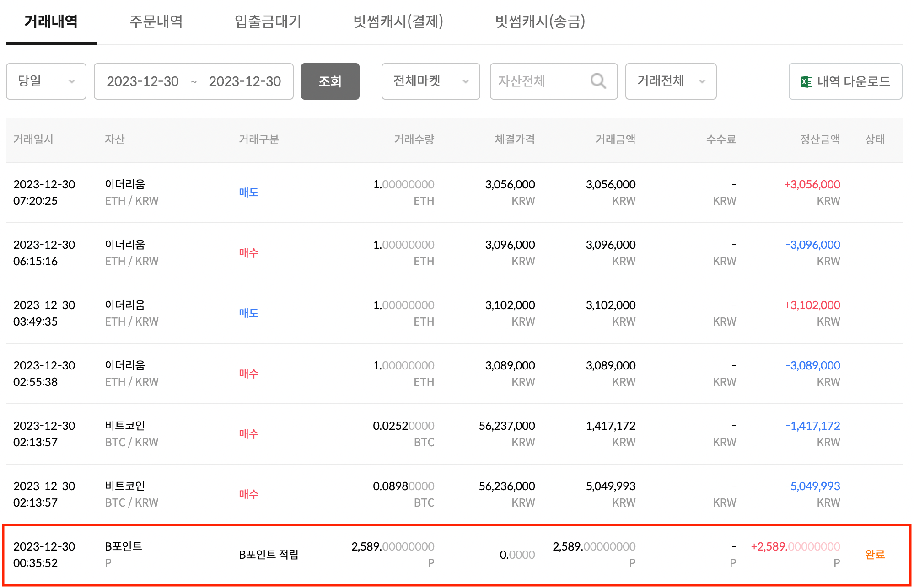Screen dimensions: 914x588
Task: Click the 내역 다운로드 button
Action: [x=845, y=81]
